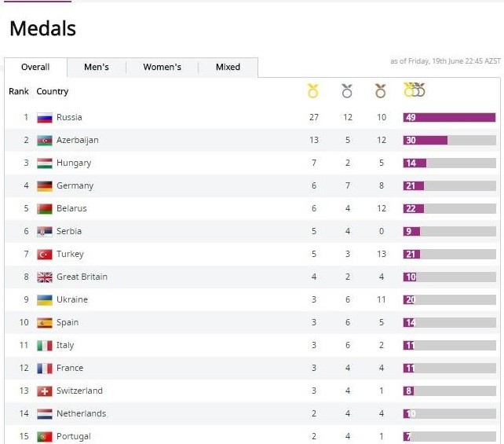Viewport: 504px width, 444px height.
Task: Click the total medals column icon
Action: click(x=414, y=90)
